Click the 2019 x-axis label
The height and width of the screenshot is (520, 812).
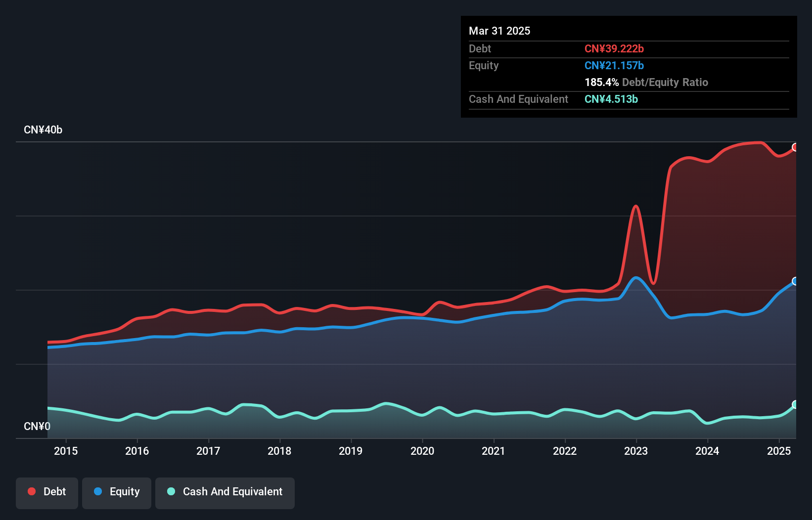click(x=351, y=451)
